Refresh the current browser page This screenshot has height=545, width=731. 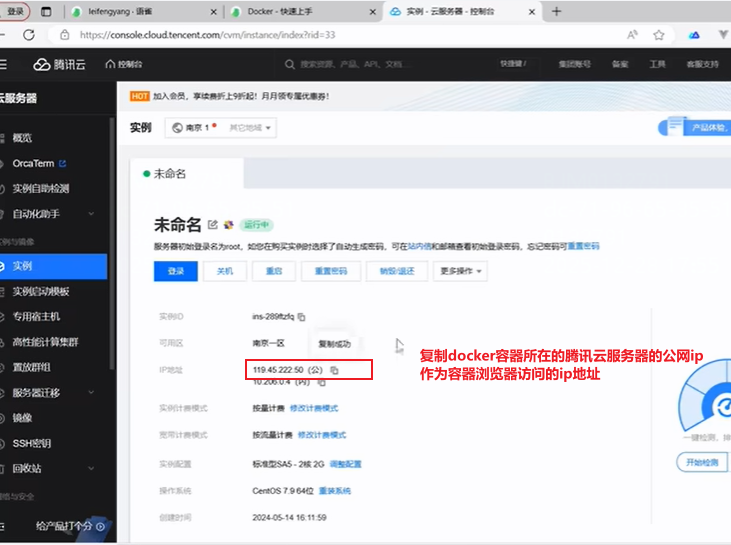[x=29, y=35]
